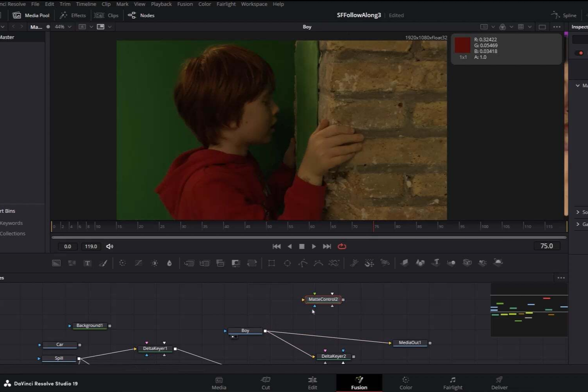Add a Background tool from toolbar
Image resolution: width=588 pixels, height=392 pixels.
coord(57,263)
